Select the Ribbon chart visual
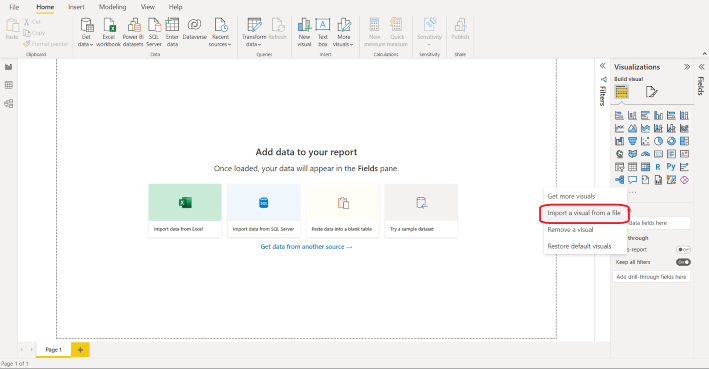This screenshot has width=709, height=369. [x=684, y=128]
